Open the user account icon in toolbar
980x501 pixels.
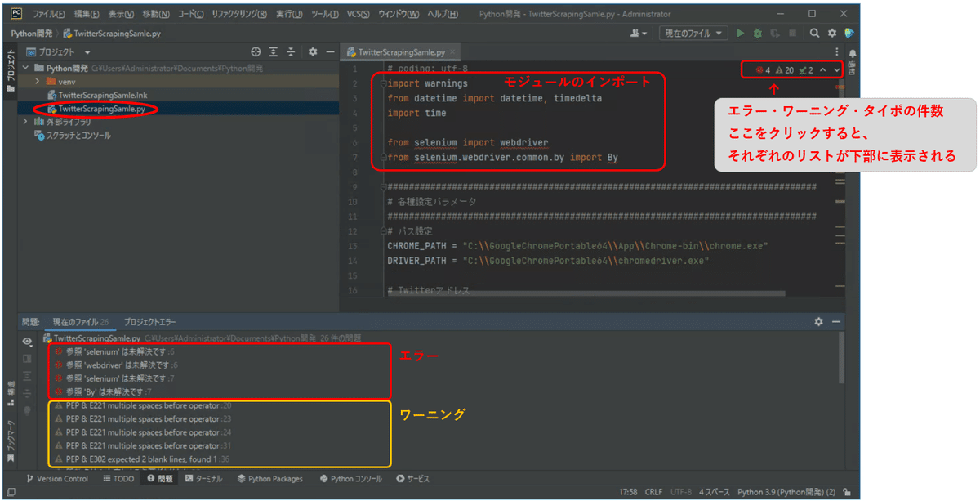(638, 34)
